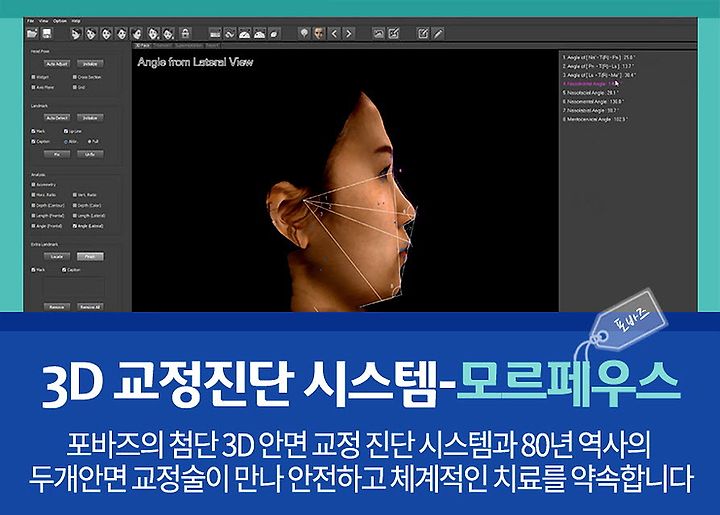
Task: Click the Unfix button
Action: pos(90,155)
